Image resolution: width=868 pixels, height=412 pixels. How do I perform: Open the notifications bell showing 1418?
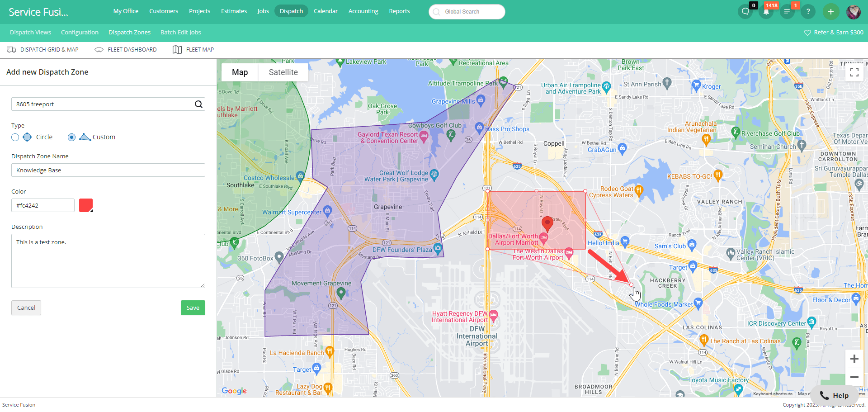(766, 12)
